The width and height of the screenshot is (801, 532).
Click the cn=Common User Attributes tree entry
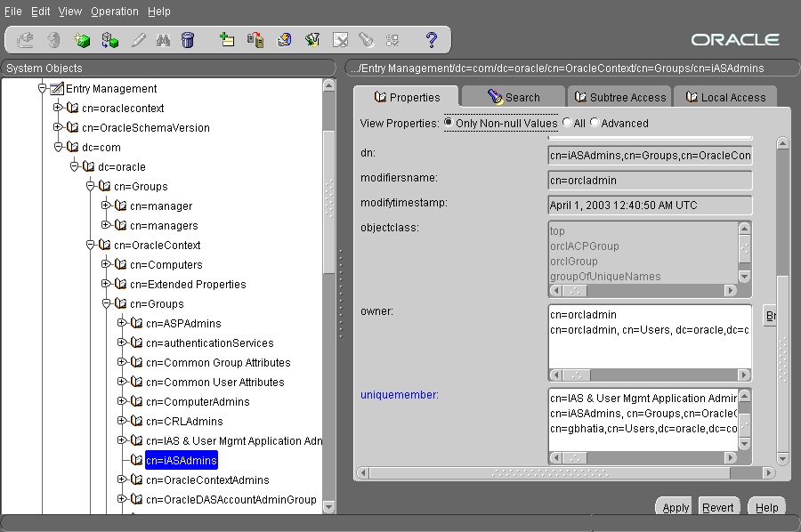[x=215, y=382]
